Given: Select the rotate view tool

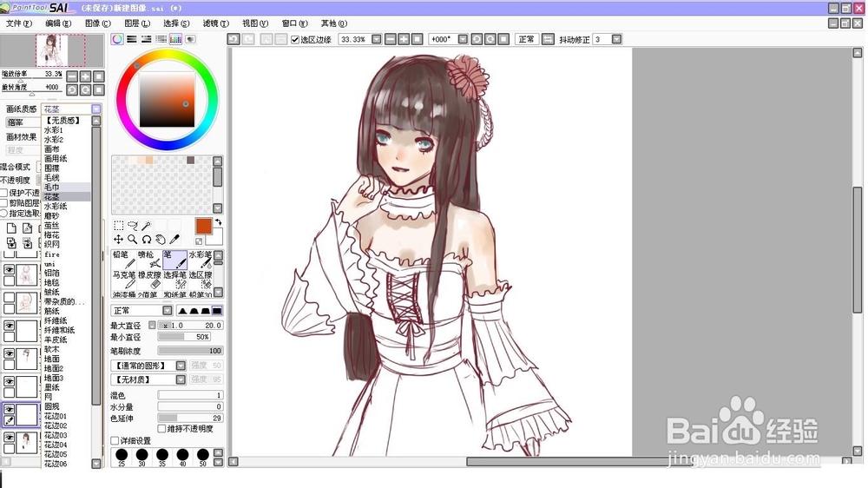Looking at the screenshot, I should pyautogui.click(x=146, y=240).
